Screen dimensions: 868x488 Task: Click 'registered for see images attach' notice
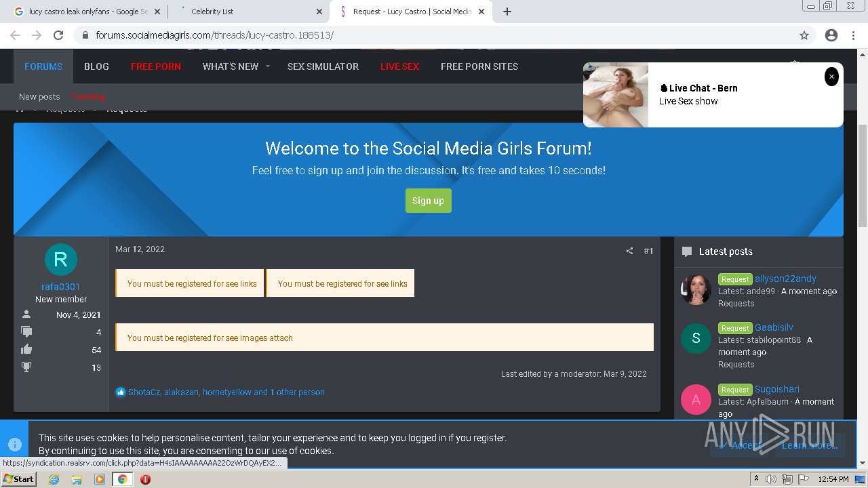click(x=384, y=338)
